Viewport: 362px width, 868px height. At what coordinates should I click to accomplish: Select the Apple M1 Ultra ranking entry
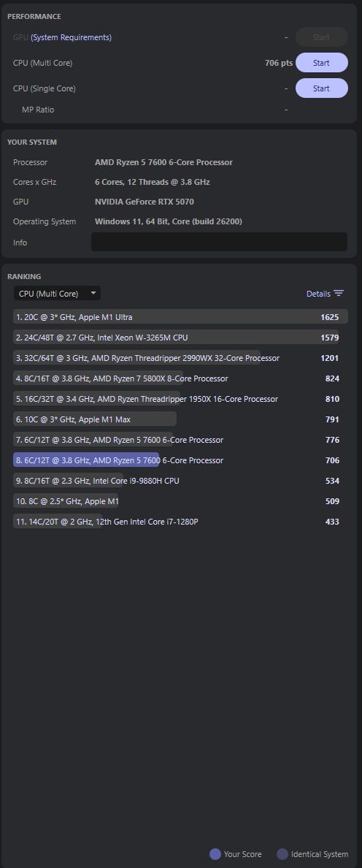(x=181, y=316)
